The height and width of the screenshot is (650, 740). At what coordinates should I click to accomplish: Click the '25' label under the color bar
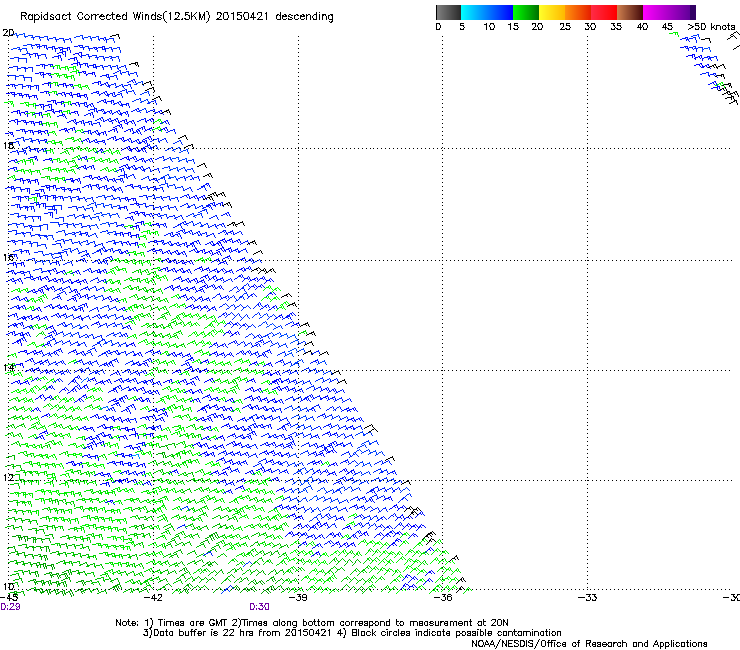point(565,26)
